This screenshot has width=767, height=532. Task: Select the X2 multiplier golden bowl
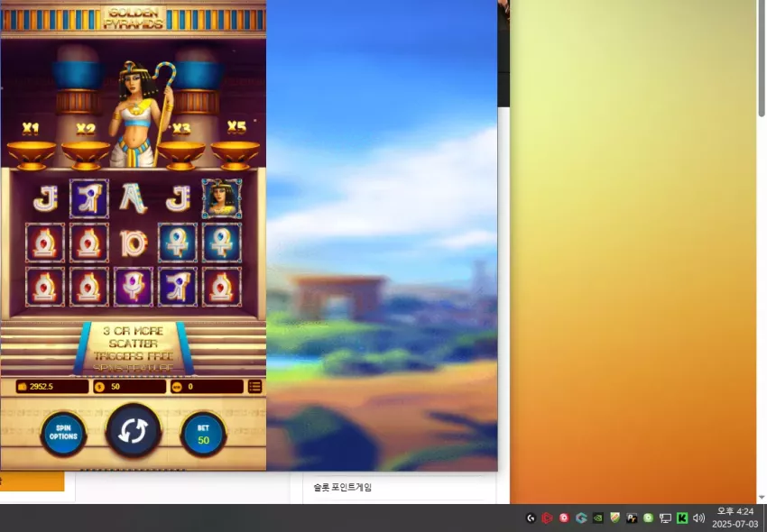86,154
